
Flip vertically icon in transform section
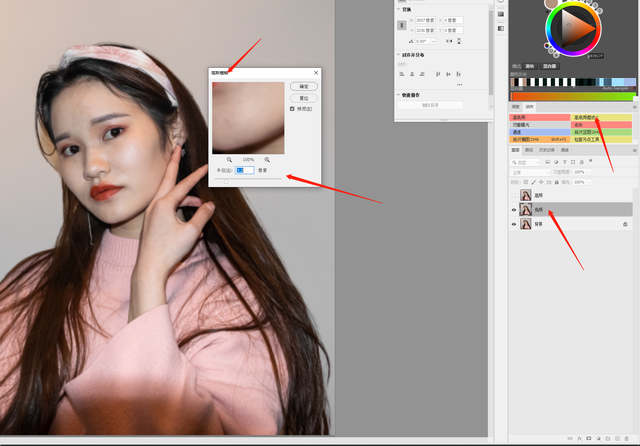459,41
